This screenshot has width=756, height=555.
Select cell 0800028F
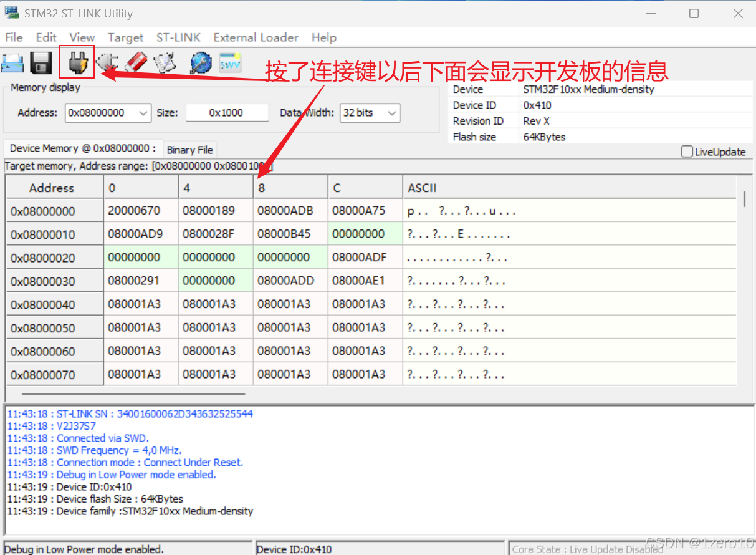(216, 234)
